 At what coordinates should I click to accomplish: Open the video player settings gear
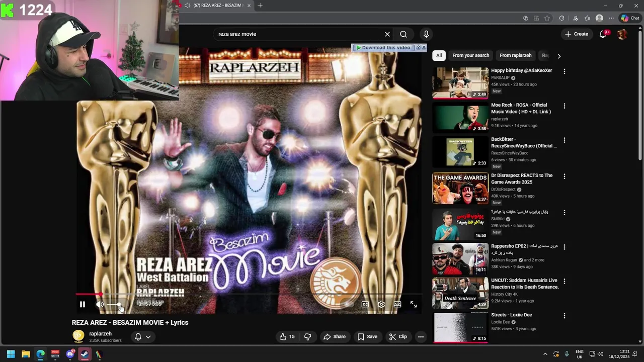pyautogui.click(x=381, y=304)
